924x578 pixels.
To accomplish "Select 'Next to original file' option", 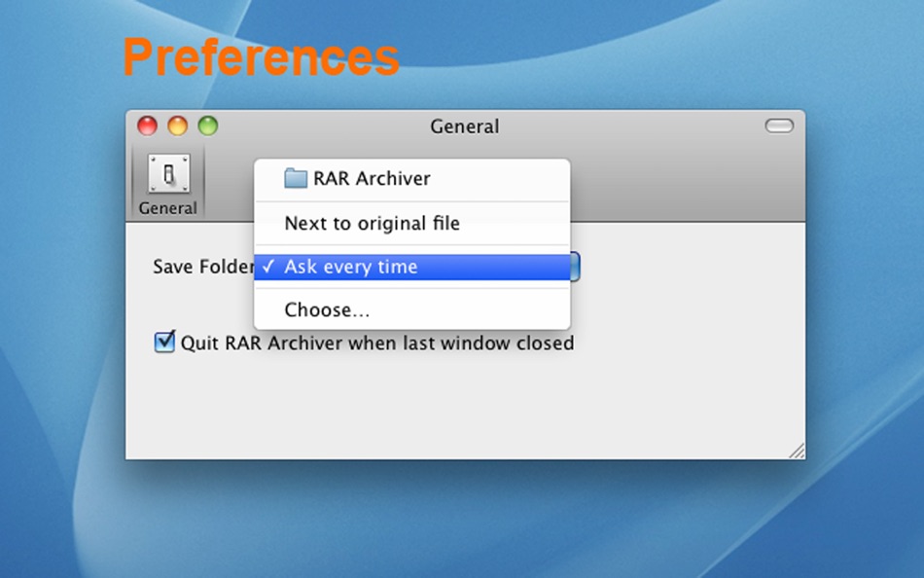I will 412,224.
